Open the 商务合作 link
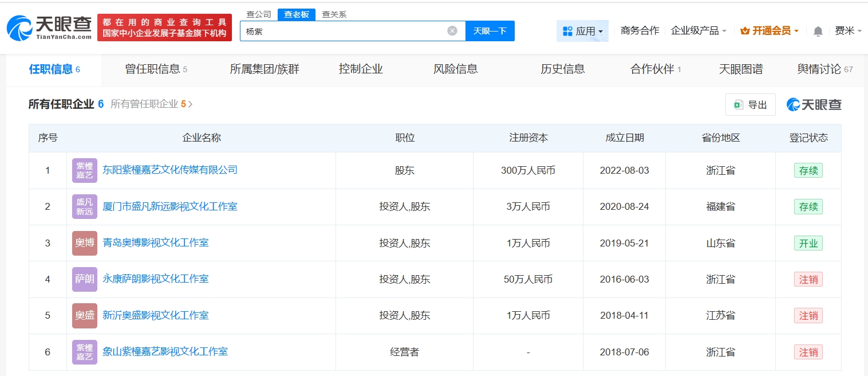 tap(640, 30)
